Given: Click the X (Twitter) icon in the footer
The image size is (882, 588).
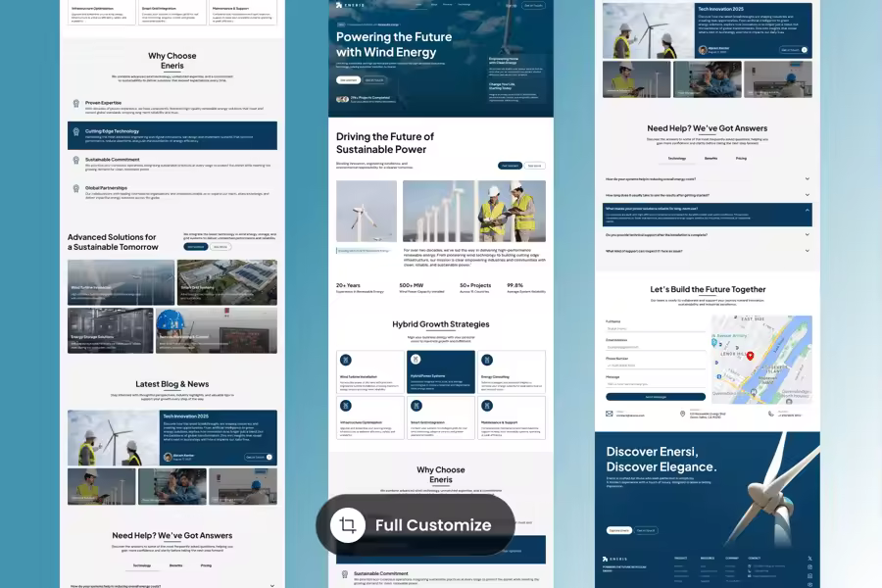Looking at the screenshot, I should (809, 558).
